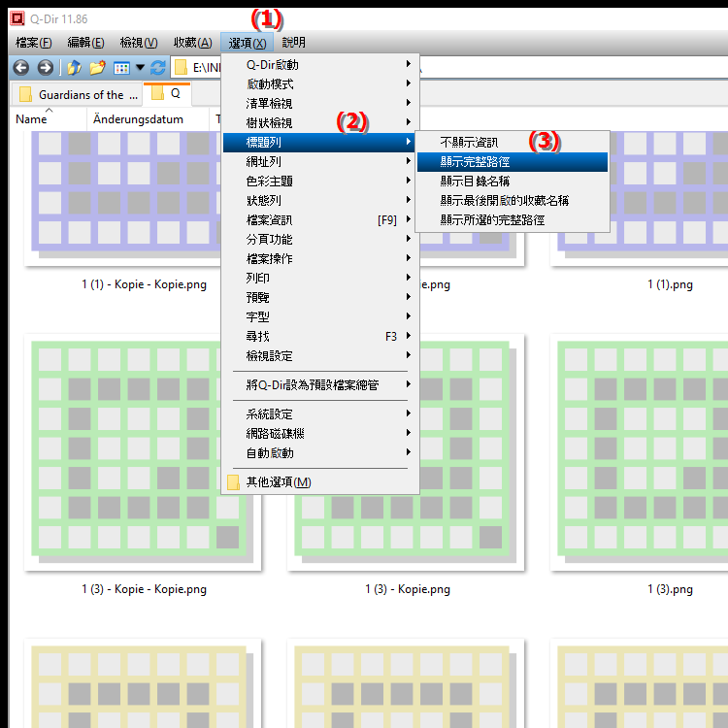Open the 檔案操作 submenu

pos(320,258)
